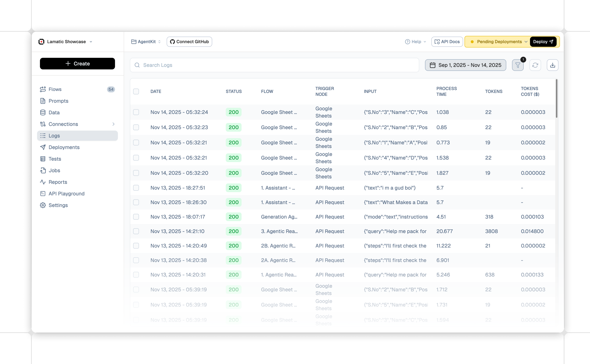Click the Deploy button
This screenshot has height=364, width=590.
coord(543,41)
